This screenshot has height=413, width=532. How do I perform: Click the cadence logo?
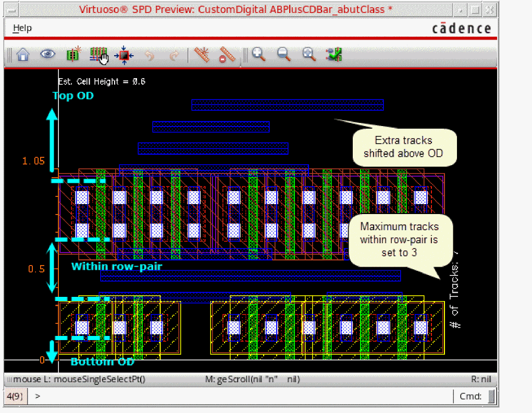[462, 29]
